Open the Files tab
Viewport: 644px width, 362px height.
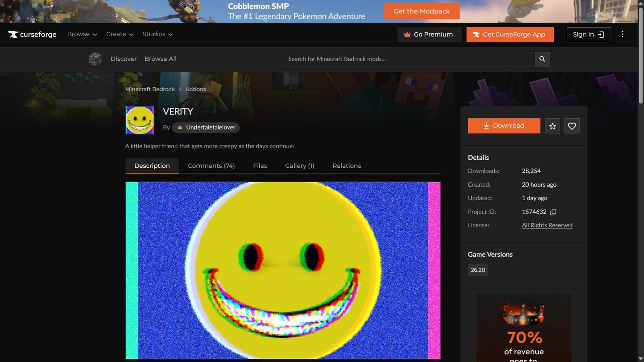(x=260, y=166)
